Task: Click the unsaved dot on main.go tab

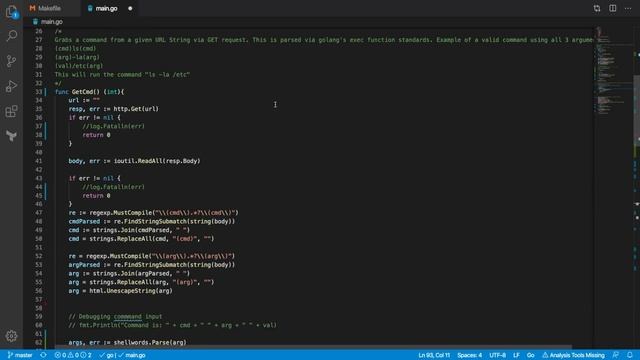Action: point(130,8)
